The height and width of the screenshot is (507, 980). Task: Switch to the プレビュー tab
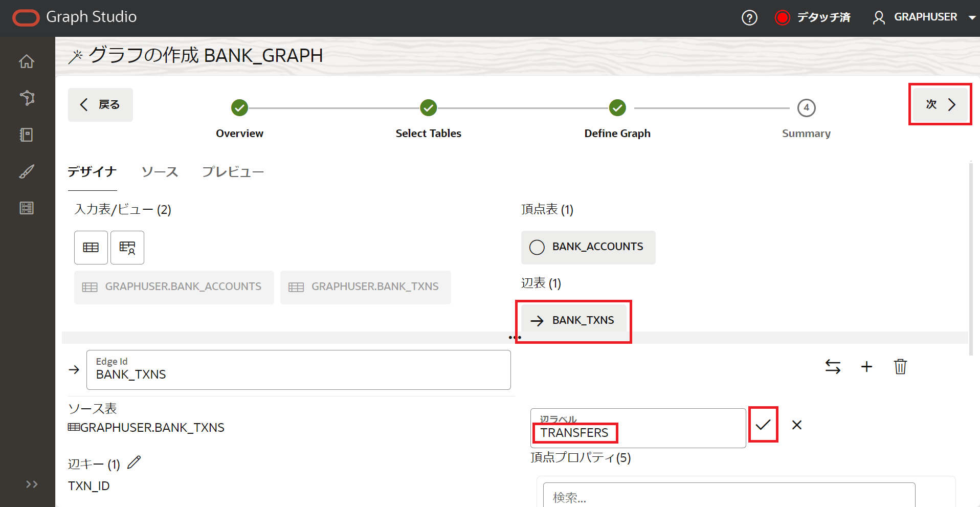[x=233, y=172]
